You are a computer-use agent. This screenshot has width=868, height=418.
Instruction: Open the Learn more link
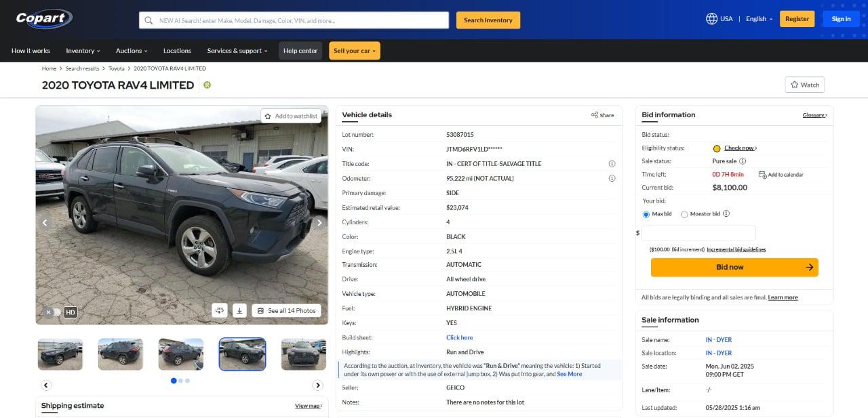pos(783,297)
